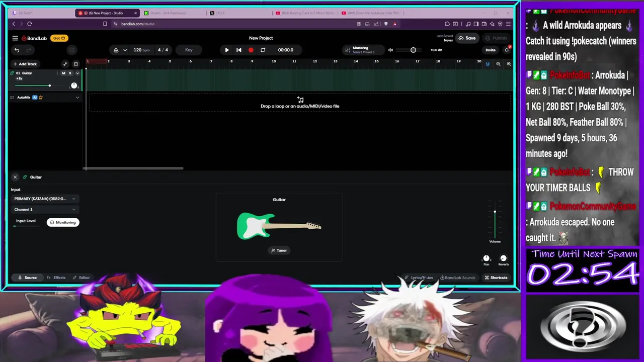Open the BandLab Sounds panel

[457, 278]
